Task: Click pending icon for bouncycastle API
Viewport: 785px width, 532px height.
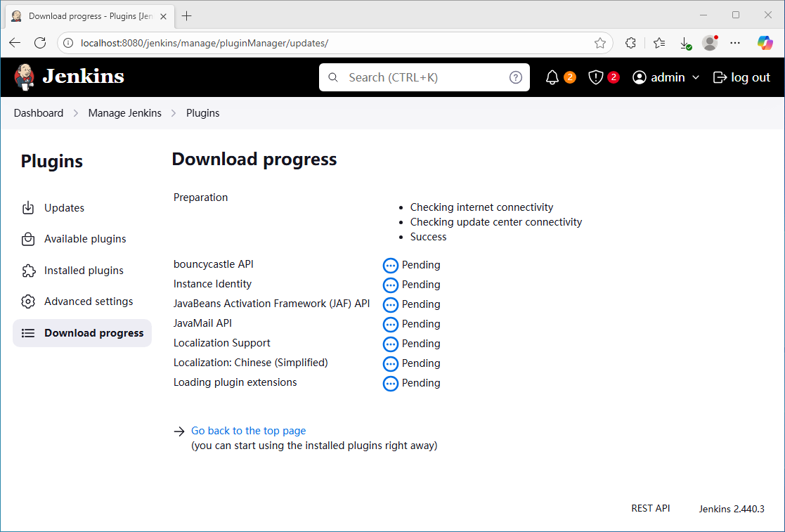Action: pyautogui.click(x=391, y=265)
